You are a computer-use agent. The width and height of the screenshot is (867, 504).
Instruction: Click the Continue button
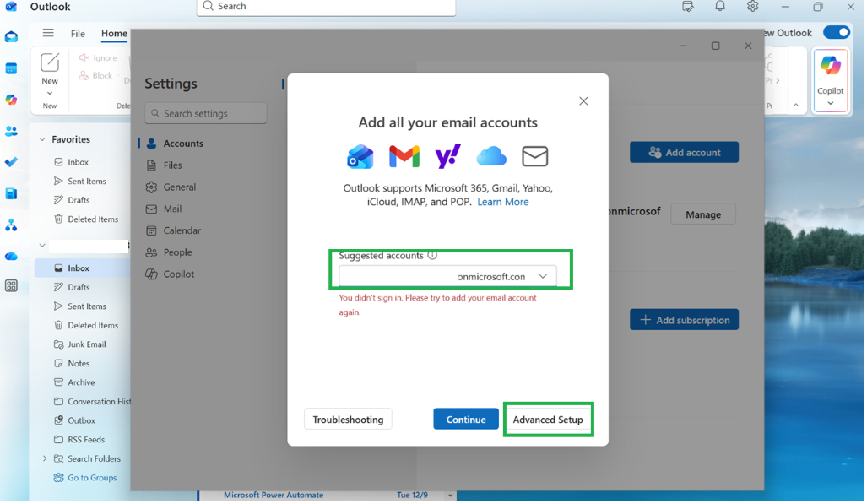point(465,420)
